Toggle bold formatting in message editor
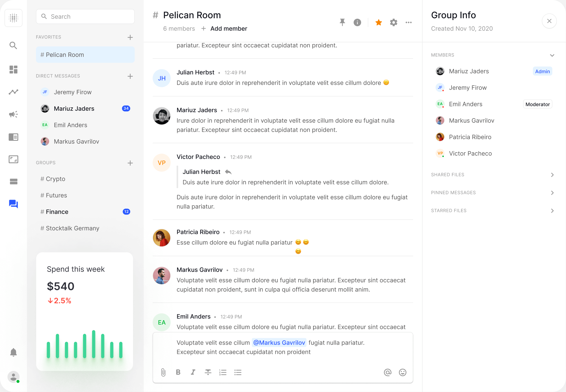Viewport: 566px width, 392px height. click(178, 372)
